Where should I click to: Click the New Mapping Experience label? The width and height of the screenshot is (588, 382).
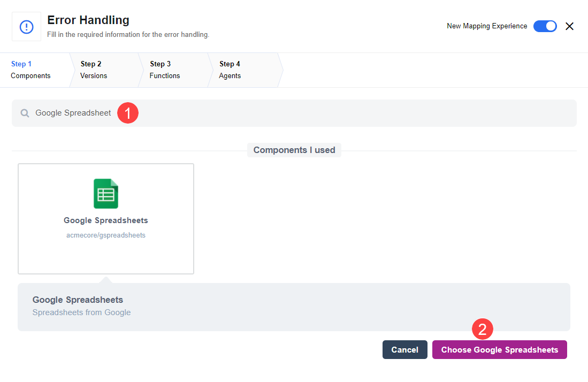487,26
